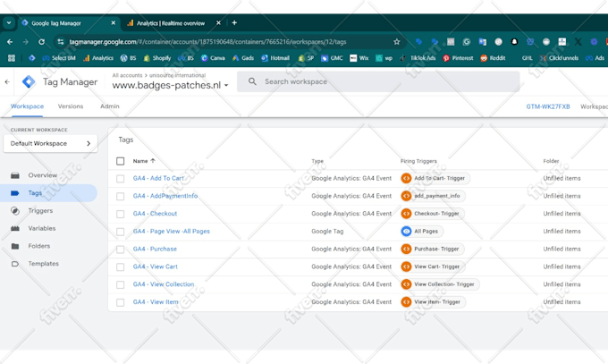Check the GA4 - Add To Cart row
The width and height of the screenshot is (608, 364).
120,179
